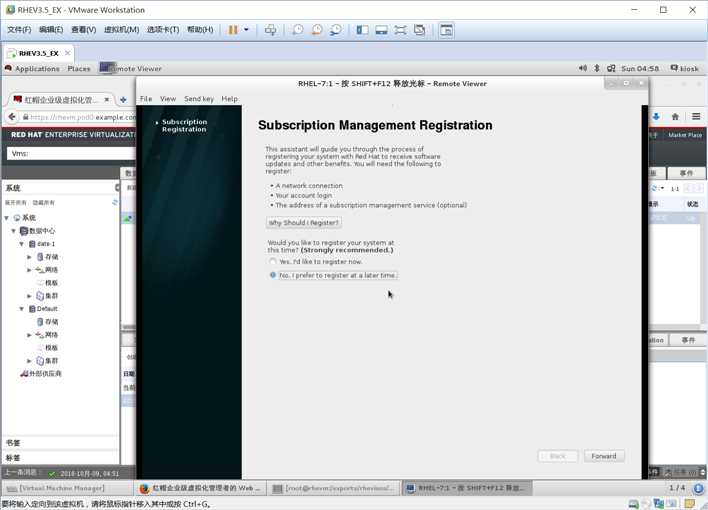Open Remote Viewer Help menu
The height and width of the screenshot is (510, 708).
coord(229,98)
